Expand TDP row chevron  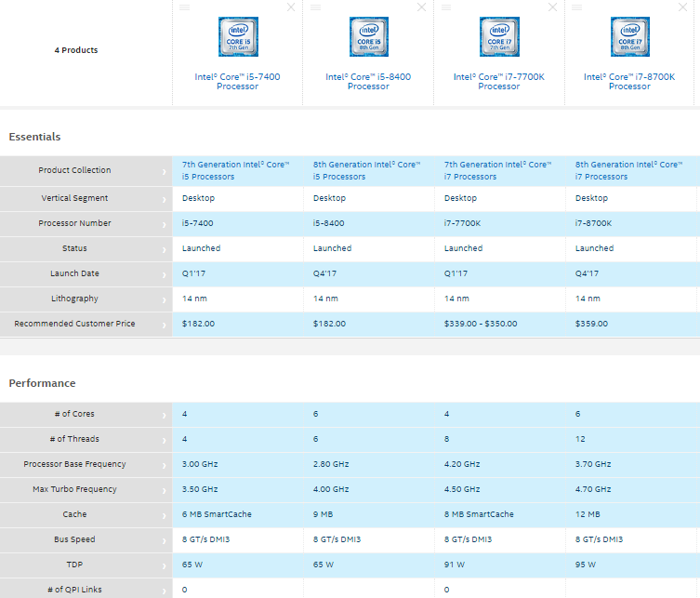165,566
